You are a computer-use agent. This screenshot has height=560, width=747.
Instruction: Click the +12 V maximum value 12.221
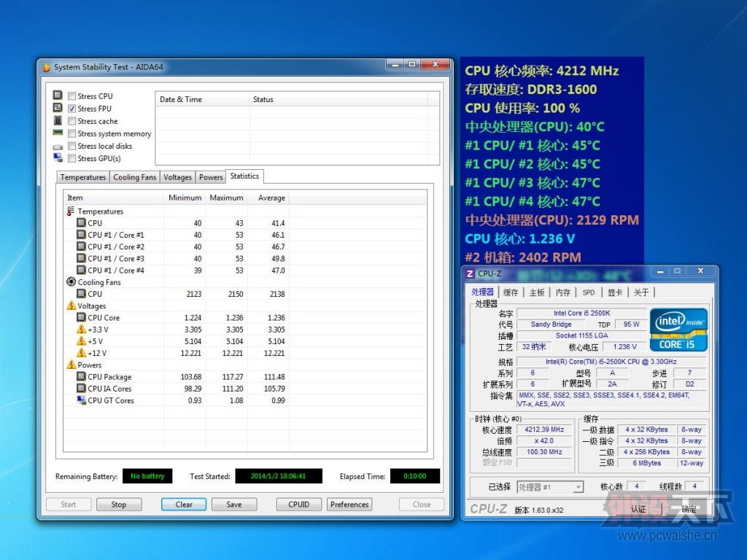[x=233, y=353]
